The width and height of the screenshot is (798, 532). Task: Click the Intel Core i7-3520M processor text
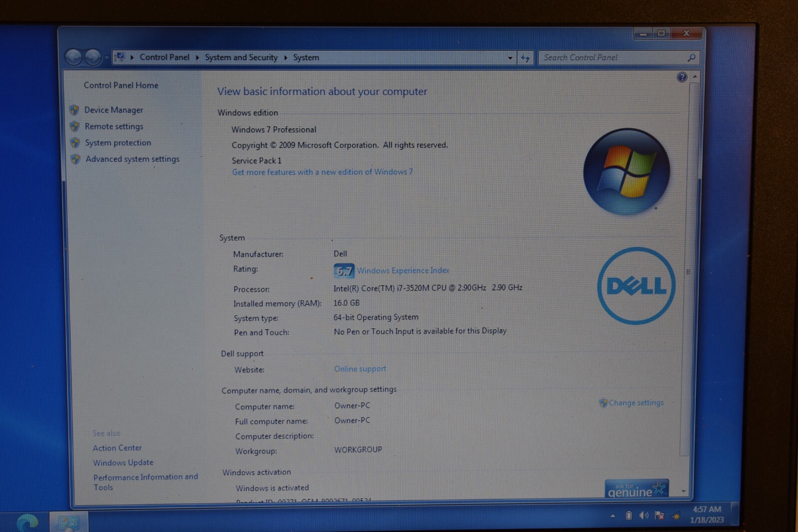[x=428, y=288]
